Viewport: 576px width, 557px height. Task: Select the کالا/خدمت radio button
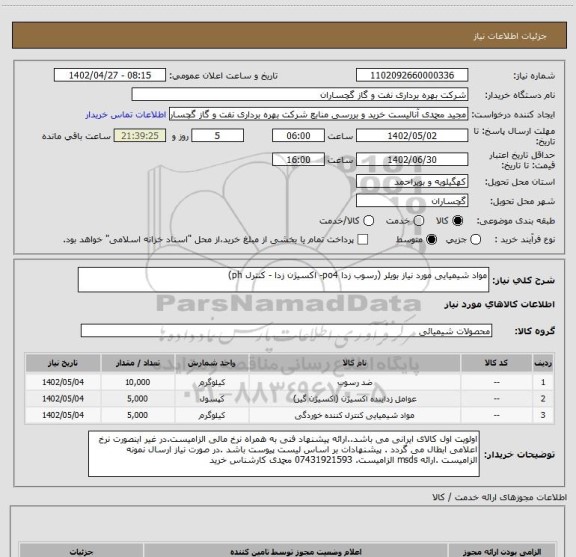pyautogui.click(x=368, y=220)
